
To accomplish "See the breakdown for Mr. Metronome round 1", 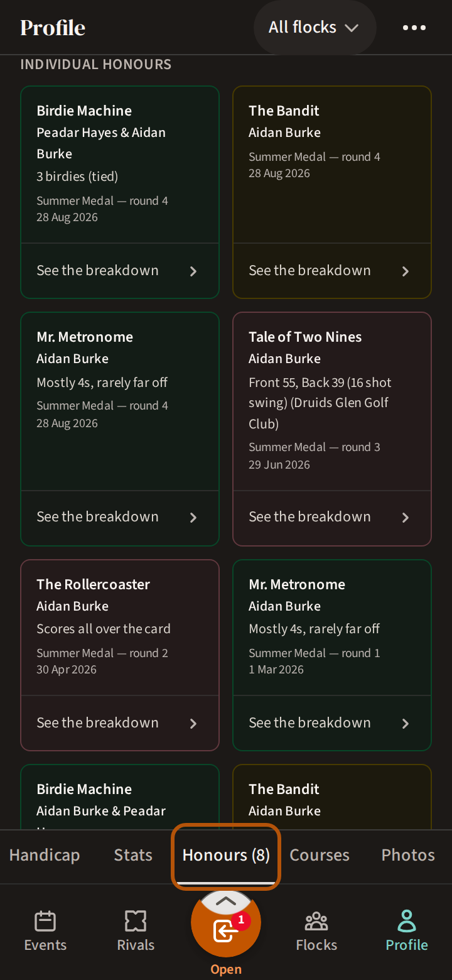I will tap(332, 723).
